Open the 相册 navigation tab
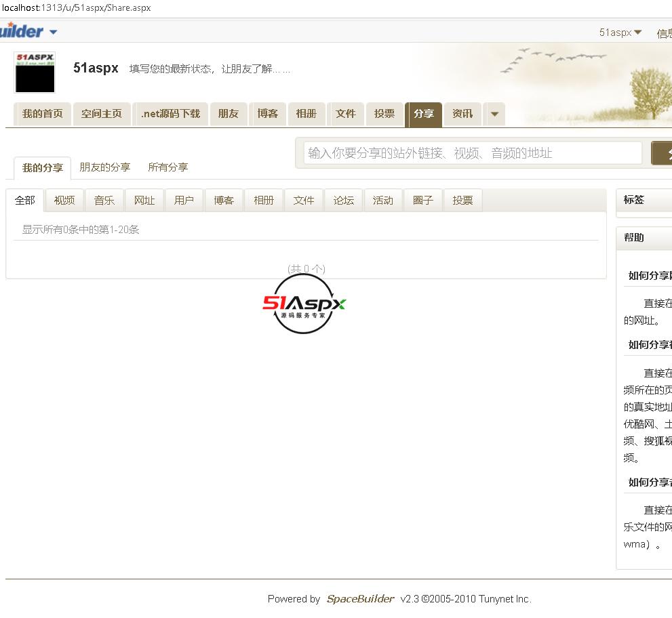672x618 pixels. 307,114
